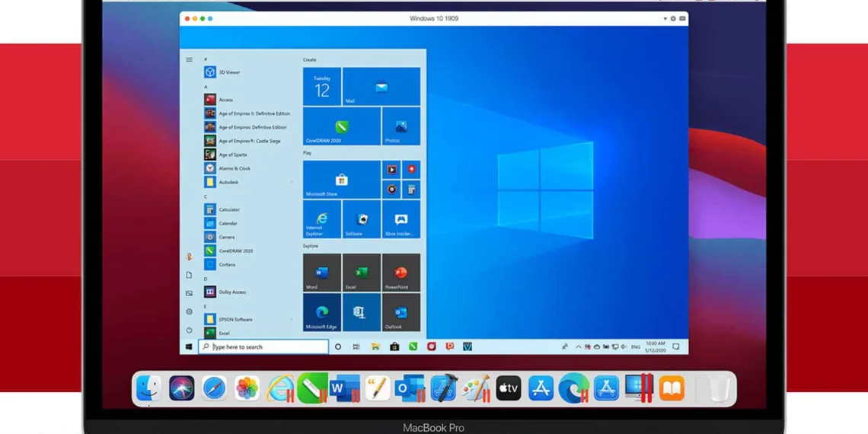The image size is (868, 434).
Task: Click the Power button in Start sidebar
Action: (190, 330)
